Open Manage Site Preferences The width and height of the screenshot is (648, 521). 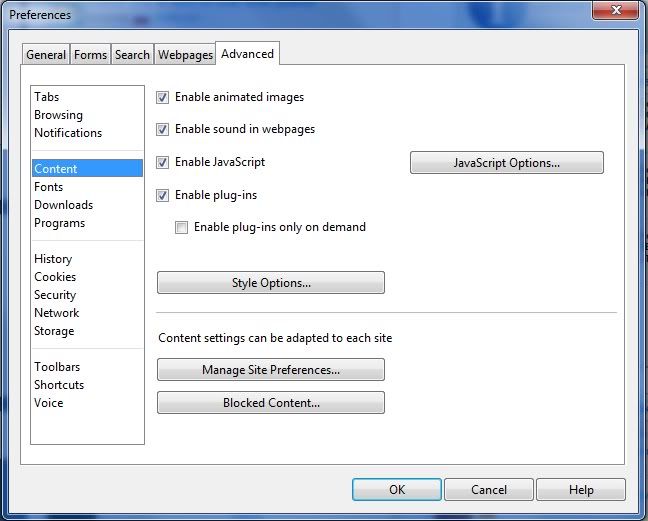pyautogui.click(x=271, y=370)
